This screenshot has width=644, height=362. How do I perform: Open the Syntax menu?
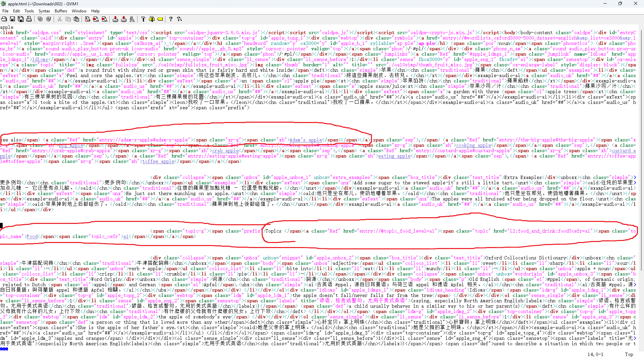coord(44,11)
